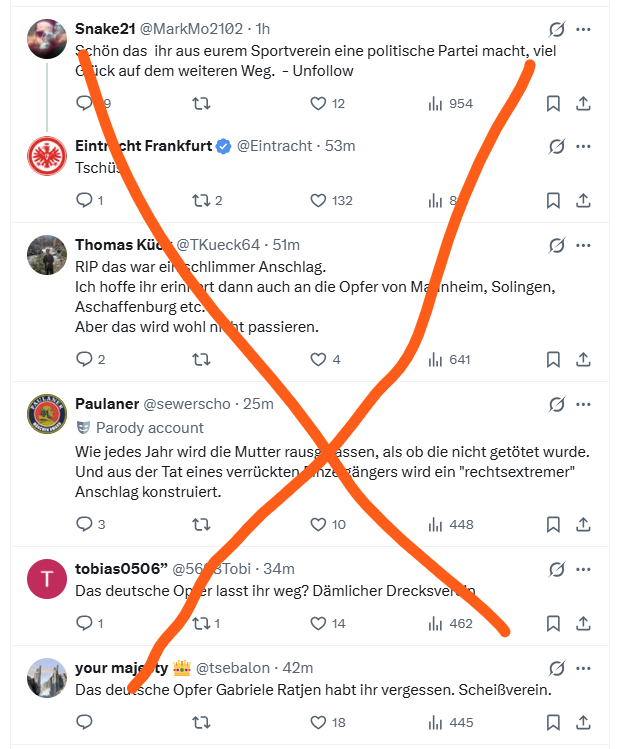The image size is (625, 749).
Task: Open more options on Snake21's post
Action: pyautogui.click(x=584, y=29)
